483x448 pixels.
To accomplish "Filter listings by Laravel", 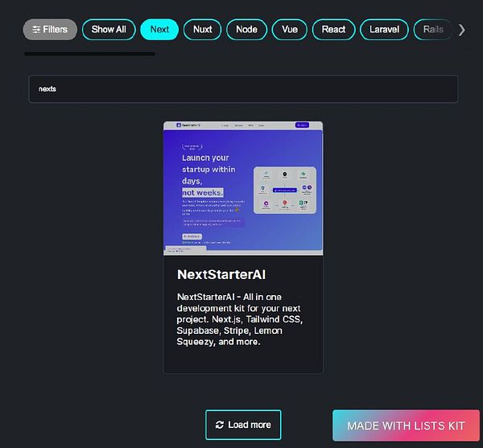I will (x=385, y=30).
